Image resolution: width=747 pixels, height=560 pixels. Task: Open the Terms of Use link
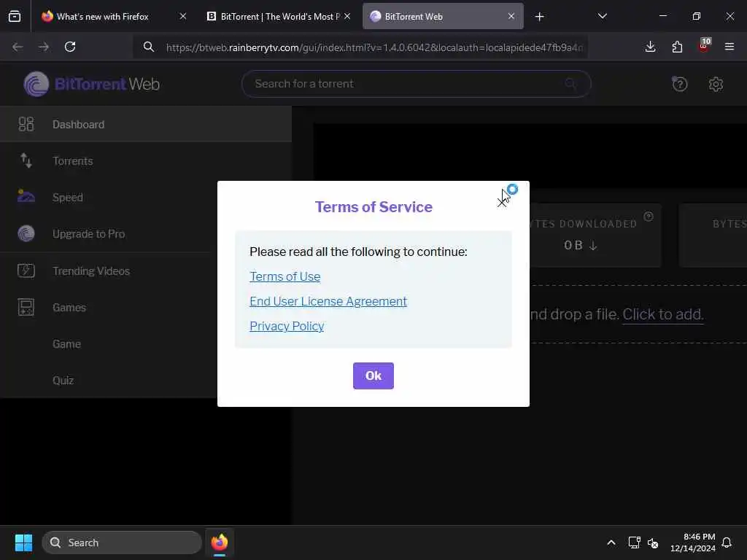coord(285,276)
